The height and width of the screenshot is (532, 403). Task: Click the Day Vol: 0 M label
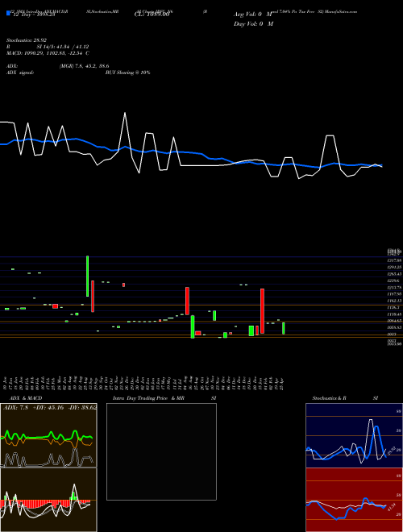click(253, 24)
